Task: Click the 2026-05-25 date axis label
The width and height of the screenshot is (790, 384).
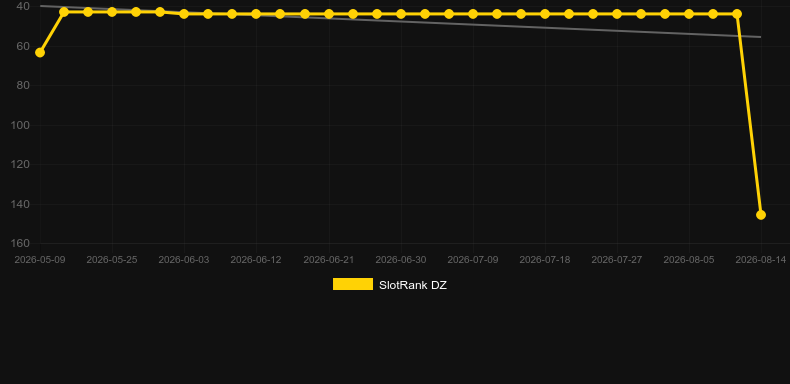Action: 112,260
